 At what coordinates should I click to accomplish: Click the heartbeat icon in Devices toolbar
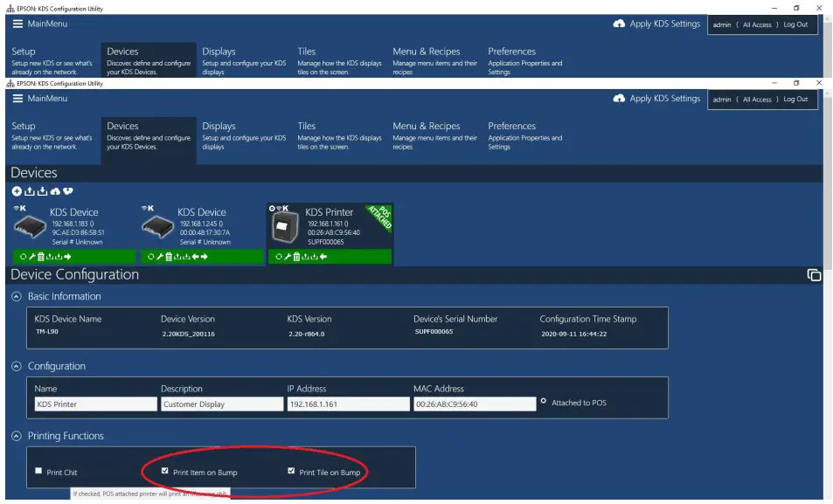point(68,191)
